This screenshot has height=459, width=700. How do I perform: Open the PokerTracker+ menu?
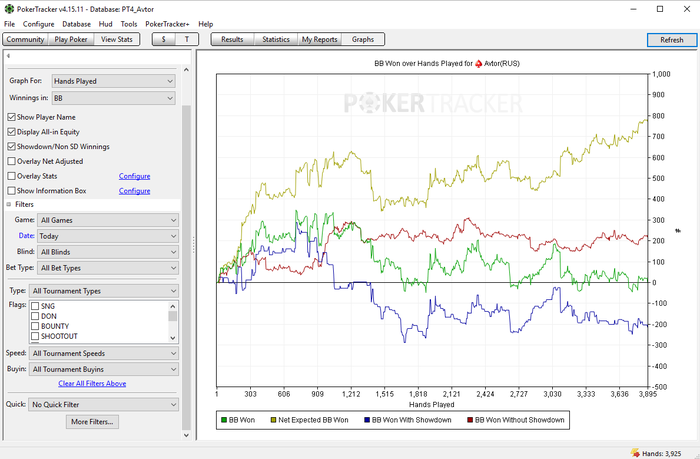(x=167, y=24)
